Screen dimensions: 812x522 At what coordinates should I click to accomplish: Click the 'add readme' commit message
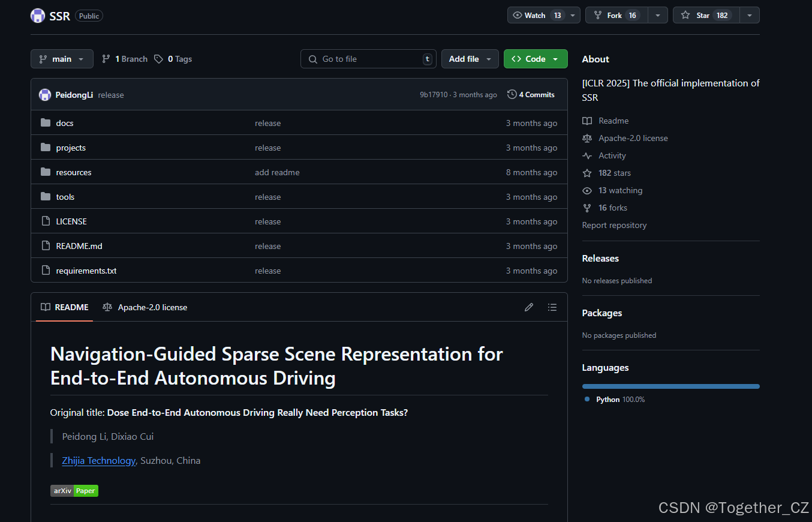pos(277,172)
